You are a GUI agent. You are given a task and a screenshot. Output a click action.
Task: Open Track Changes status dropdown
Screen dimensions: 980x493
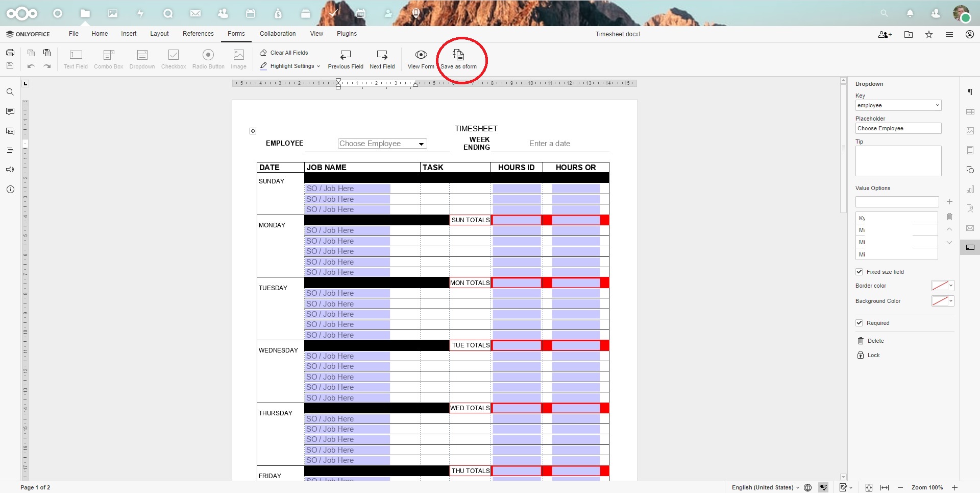(x=846, y=487)
